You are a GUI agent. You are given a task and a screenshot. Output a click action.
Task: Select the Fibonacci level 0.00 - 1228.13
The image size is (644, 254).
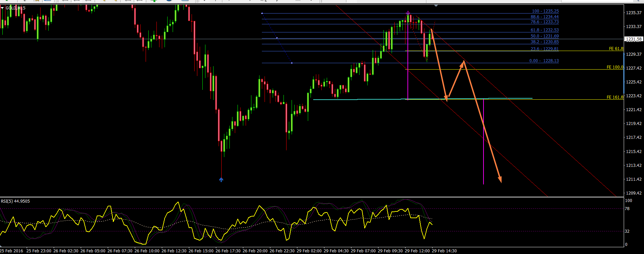coord(544,61)
